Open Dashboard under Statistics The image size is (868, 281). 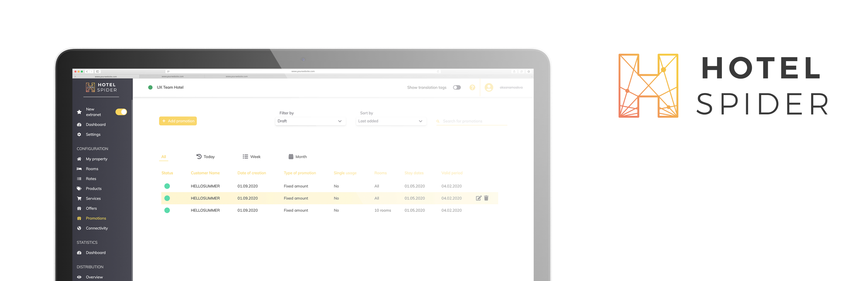[x=96, y=253]
